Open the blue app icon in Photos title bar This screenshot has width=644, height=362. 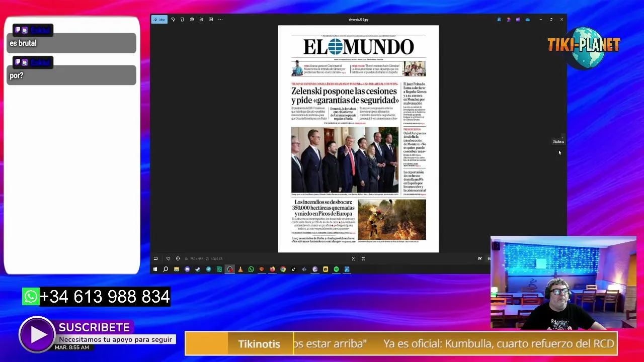coord(499,20)
